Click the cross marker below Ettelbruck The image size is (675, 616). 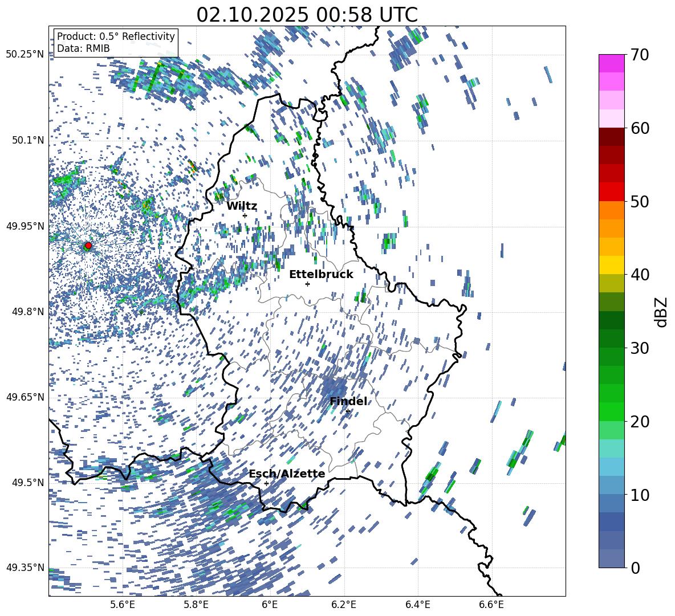307,284
